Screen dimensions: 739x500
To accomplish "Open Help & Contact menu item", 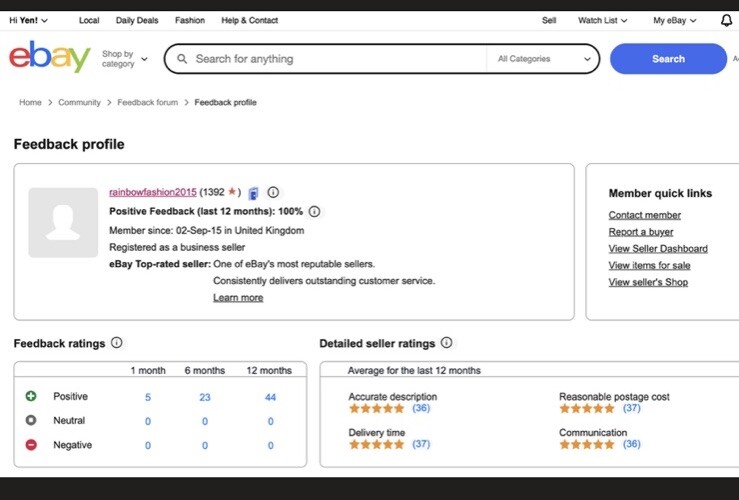I will [250, 20].
